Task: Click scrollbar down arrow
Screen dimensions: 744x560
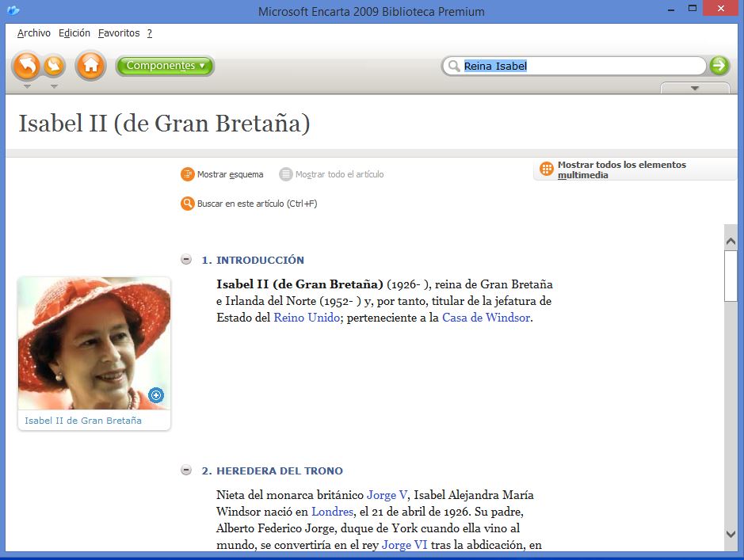Action: (x=731, y=534)
